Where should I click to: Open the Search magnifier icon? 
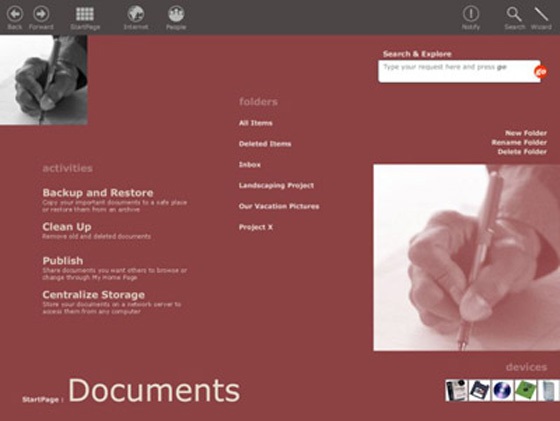(514, 14)
